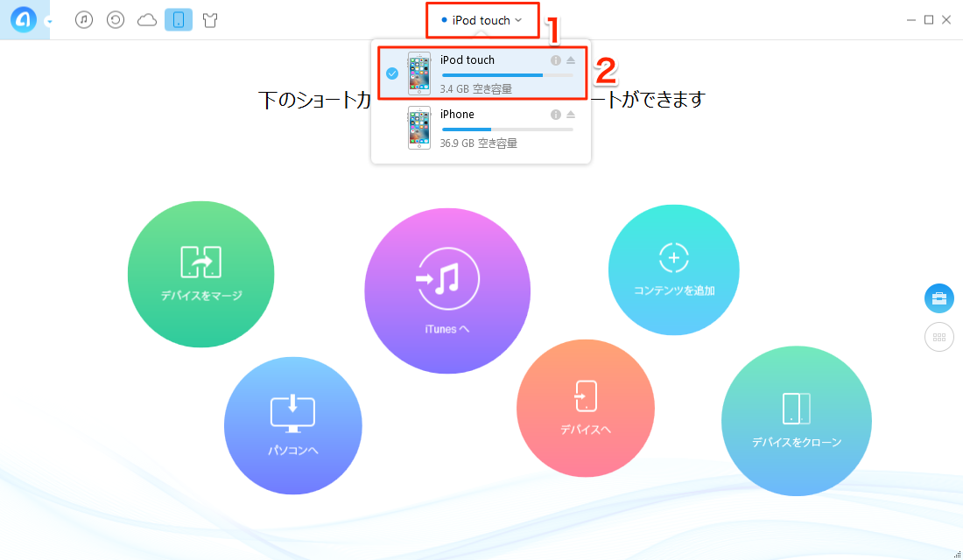Close the AnyTrans window
963x560 pixels.
[x=946, y=20]
